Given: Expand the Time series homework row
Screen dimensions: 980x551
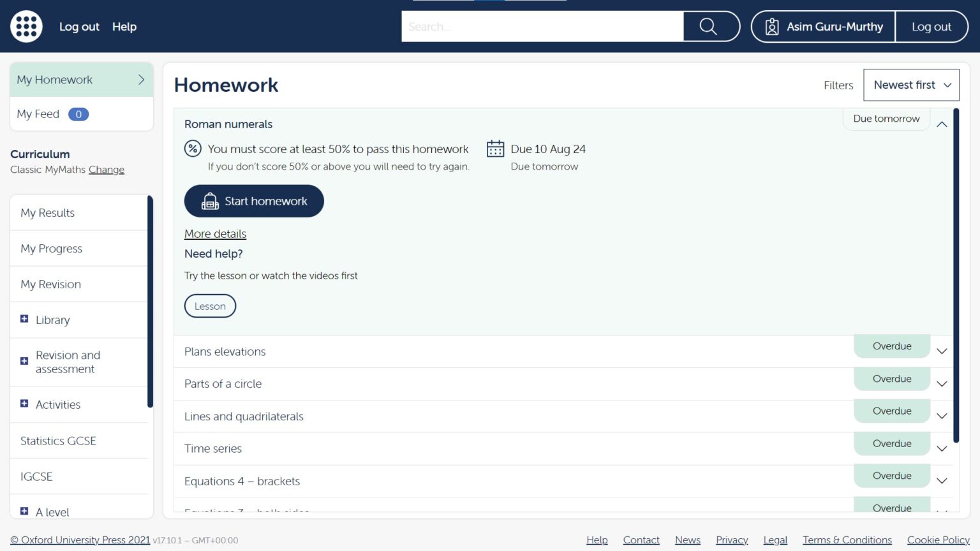Looking at the screenshot, I should point(942,449).
